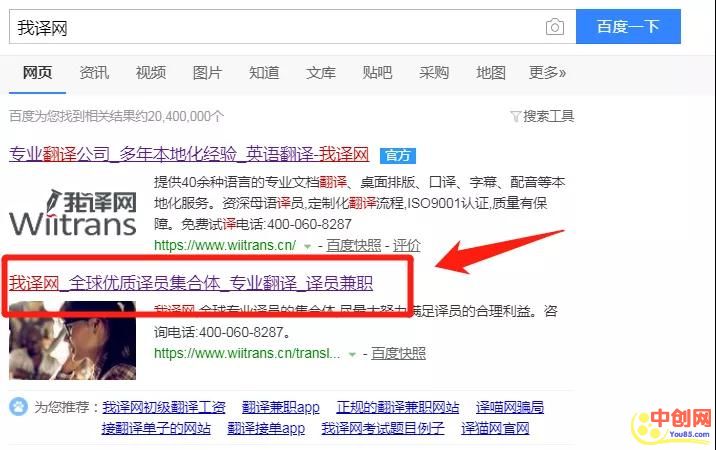The height and width of the screenshot is (450, 716).
Task: Expand the green arrow after wiitrans.cn/transl... URL
Action: (351, 353)
